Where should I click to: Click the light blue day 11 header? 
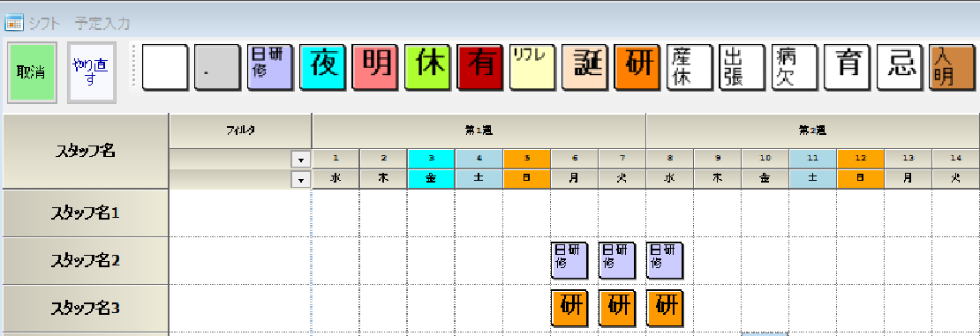pos(812,159)
